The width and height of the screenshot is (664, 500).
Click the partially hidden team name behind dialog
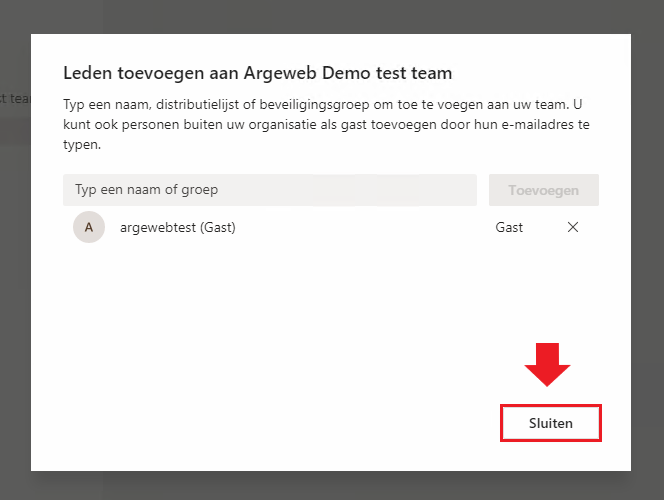[x=15, y=99]
